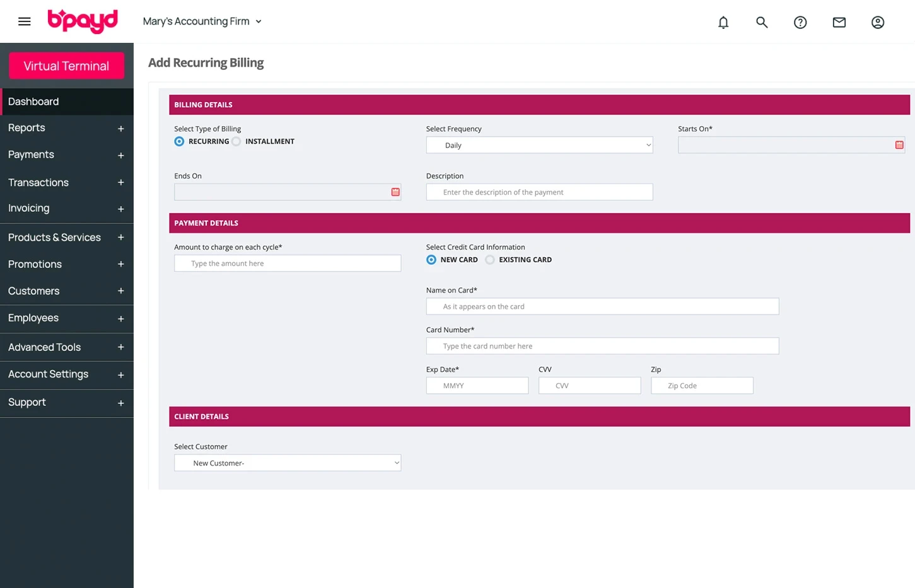Expand Products & Services plus icon
Image resolution: width=915 pixels, height=588 pixels.
(x=120, y=237)
